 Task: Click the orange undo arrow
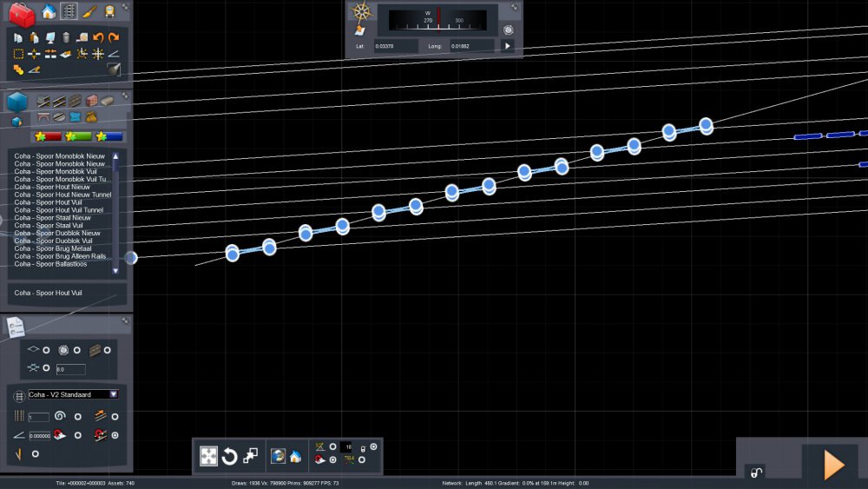click(x=98, y=37)
